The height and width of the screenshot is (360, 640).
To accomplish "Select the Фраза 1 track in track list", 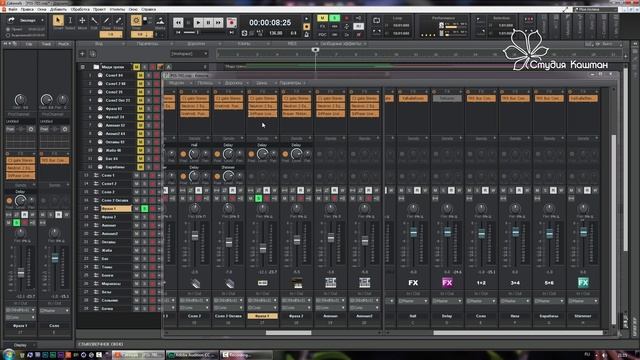I will coord(116,209).
